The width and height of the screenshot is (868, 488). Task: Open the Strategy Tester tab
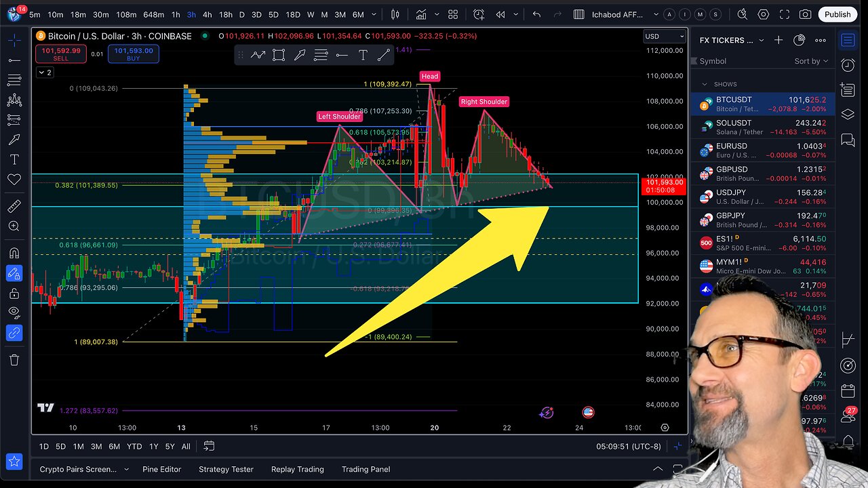pyautogui.click(x=226, y=469)
